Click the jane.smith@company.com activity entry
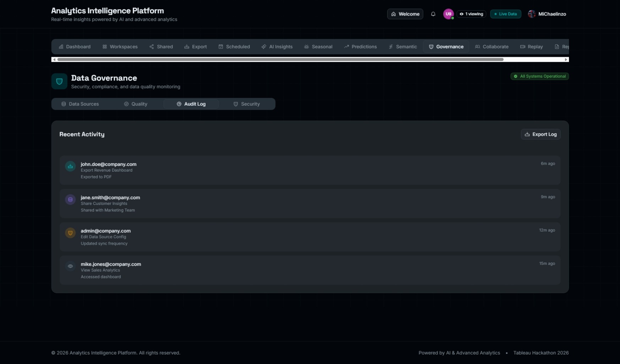Viewport: 620px width, 364px height. coord(310,203)
